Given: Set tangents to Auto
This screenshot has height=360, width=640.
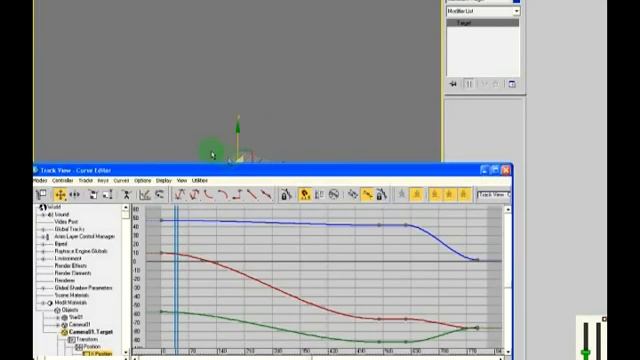Looking at the screenshot, I should click(x=180, y=195).
